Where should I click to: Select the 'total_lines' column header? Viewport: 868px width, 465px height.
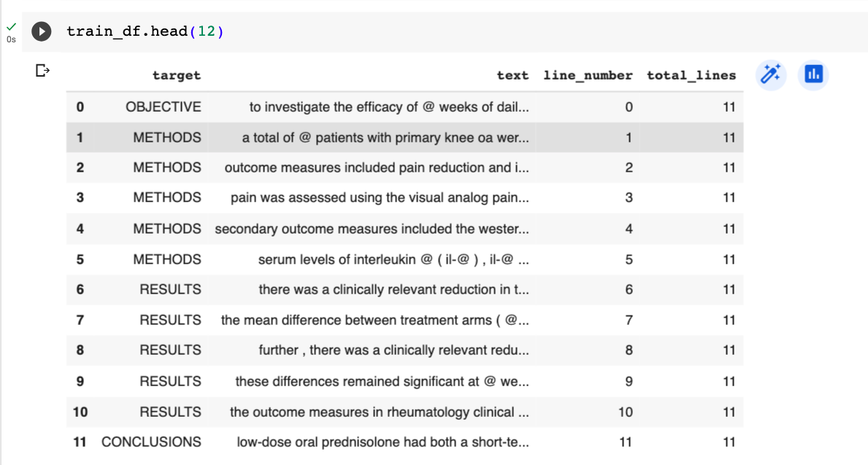691,74
